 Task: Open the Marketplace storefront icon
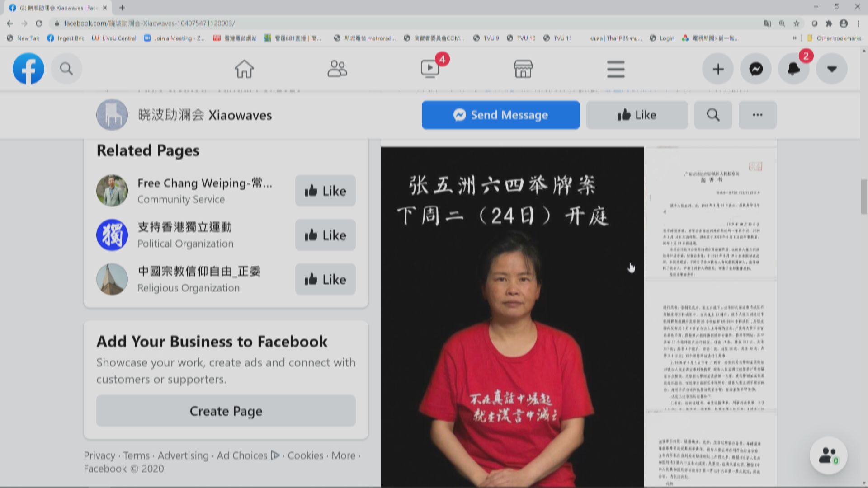(523, 69)
